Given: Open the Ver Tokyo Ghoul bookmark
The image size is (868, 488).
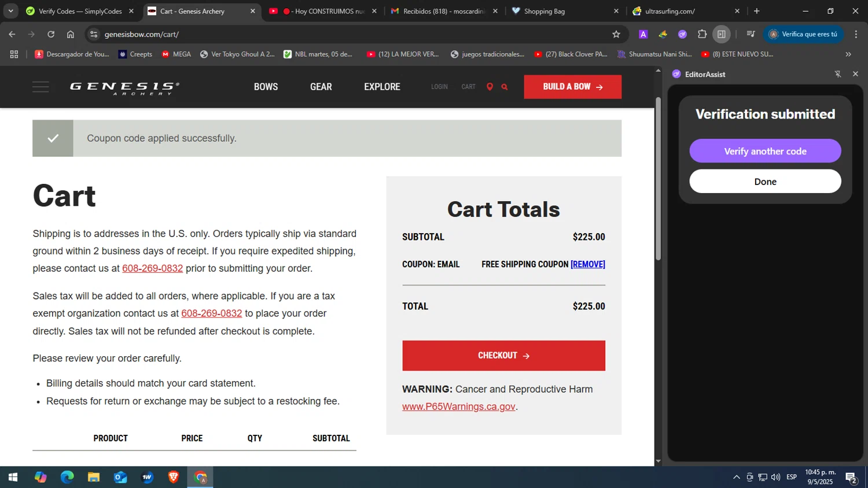Looking at the screenshot, I should pos(237,54).
